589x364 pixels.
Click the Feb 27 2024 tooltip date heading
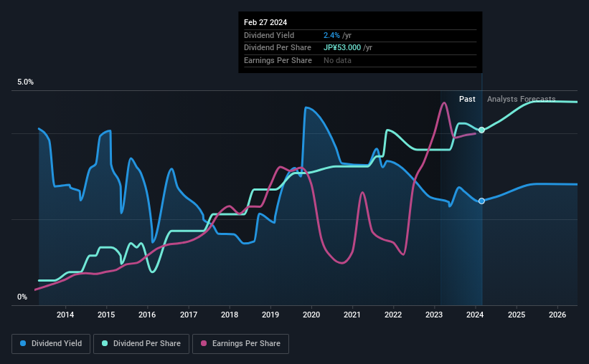tap(265, 22)
